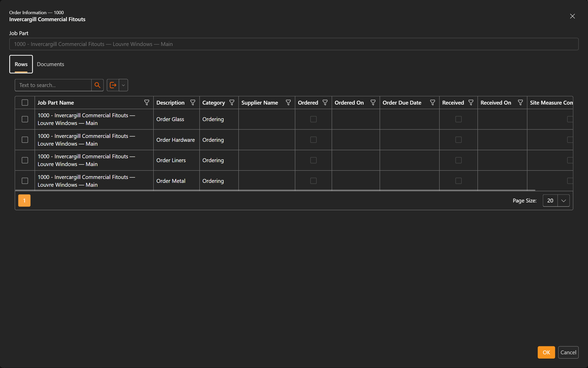Sort by Order Due Date header
This screenshot has height=368, width=588.
[402, 103]
